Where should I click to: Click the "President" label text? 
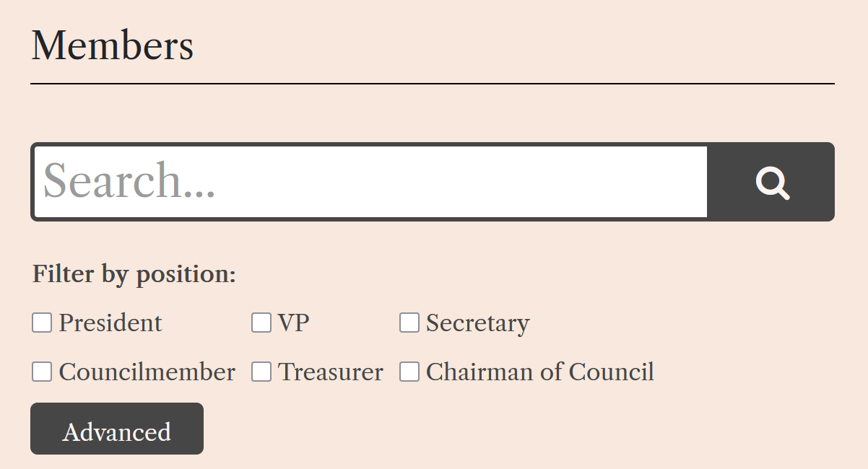click(x=110, y=323)
